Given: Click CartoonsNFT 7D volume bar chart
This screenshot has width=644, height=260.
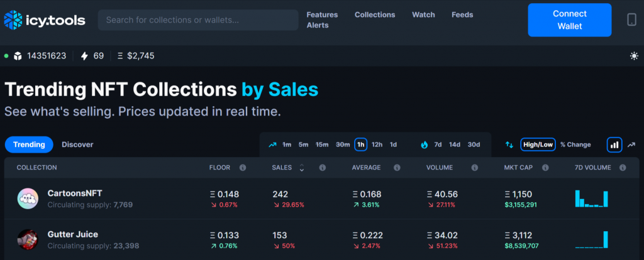Looking at the screenshot, I should tap(591, 198).
